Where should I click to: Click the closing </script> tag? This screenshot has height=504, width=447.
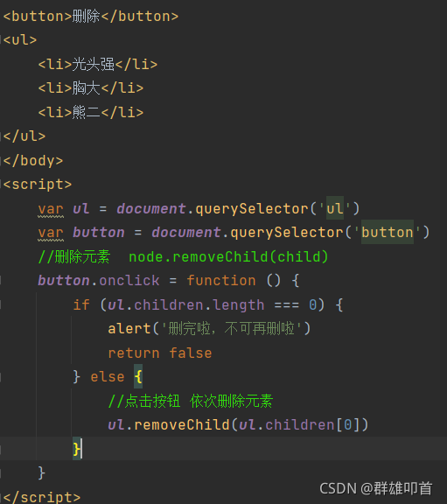pos(42,497)
